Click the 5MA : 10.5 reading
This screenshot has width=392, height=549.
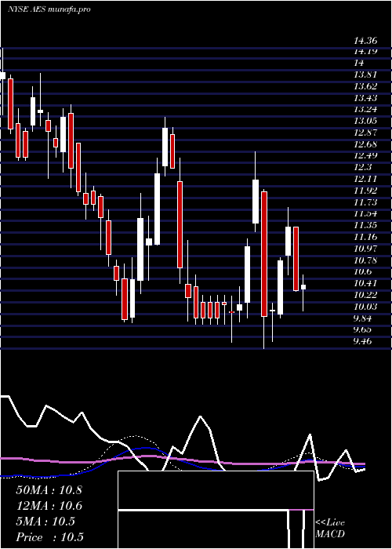[x=45, y=522]
